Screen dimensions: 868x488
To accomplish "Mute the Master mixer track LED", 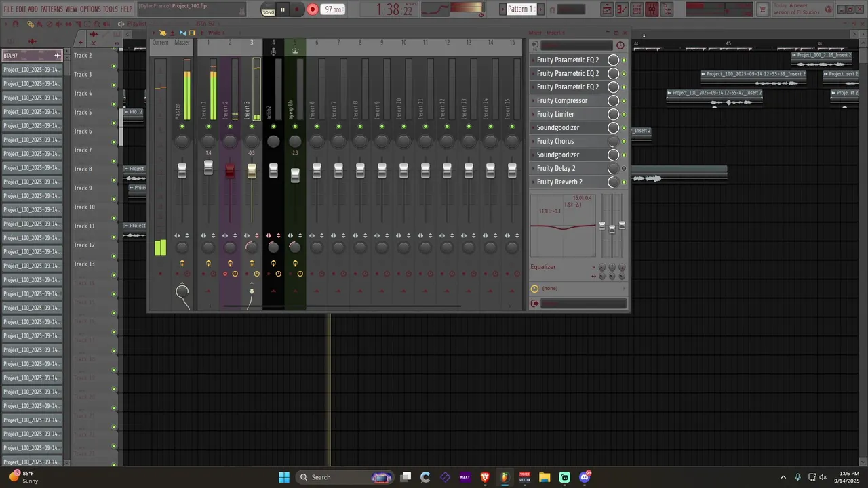I will point(182,127).
